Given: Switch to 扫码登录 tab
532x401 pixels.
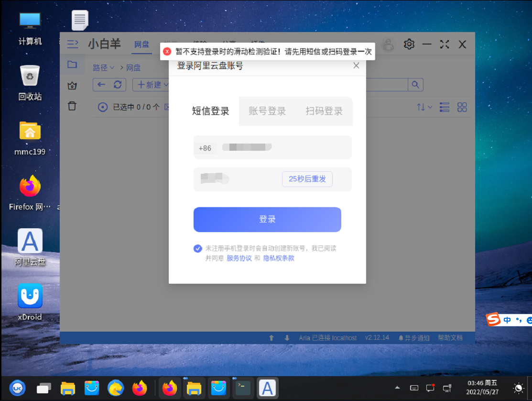Looking at the screenshot, I should (324, 111).
